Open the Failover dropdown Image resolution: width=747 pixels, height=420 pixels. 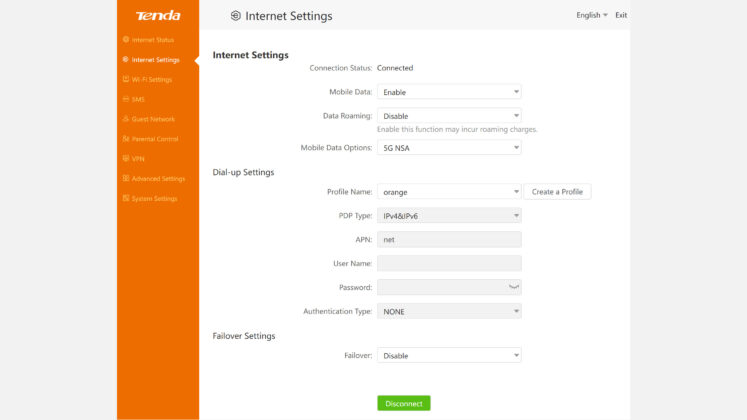449,355
